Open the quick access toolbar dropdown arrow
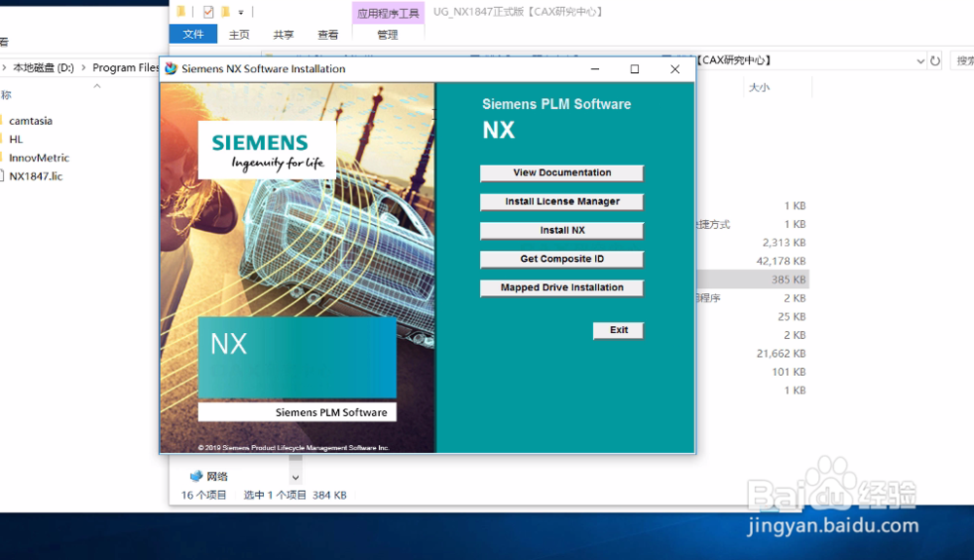The image size is (974, 560). pos(241,13)
